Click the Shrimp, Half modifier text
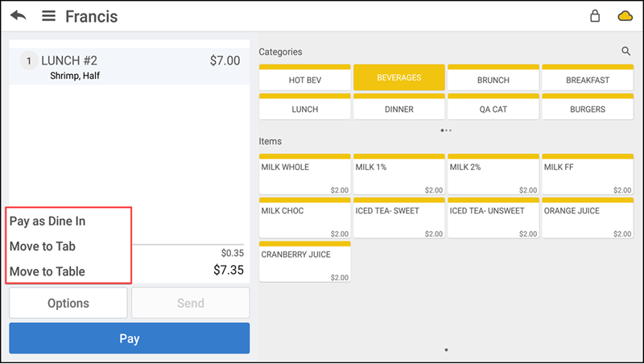The width and height of the screenshot is (644, 364). pos(75,76)
